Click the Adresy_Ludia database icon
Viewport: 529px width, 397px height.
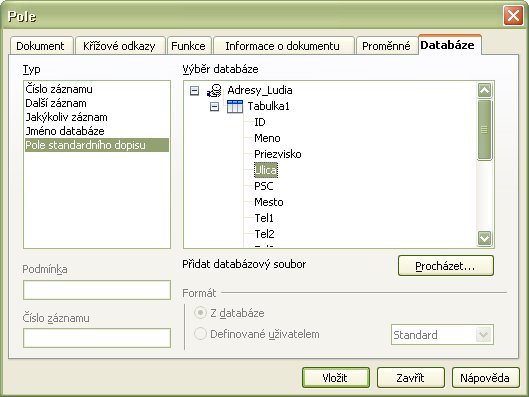214,90
